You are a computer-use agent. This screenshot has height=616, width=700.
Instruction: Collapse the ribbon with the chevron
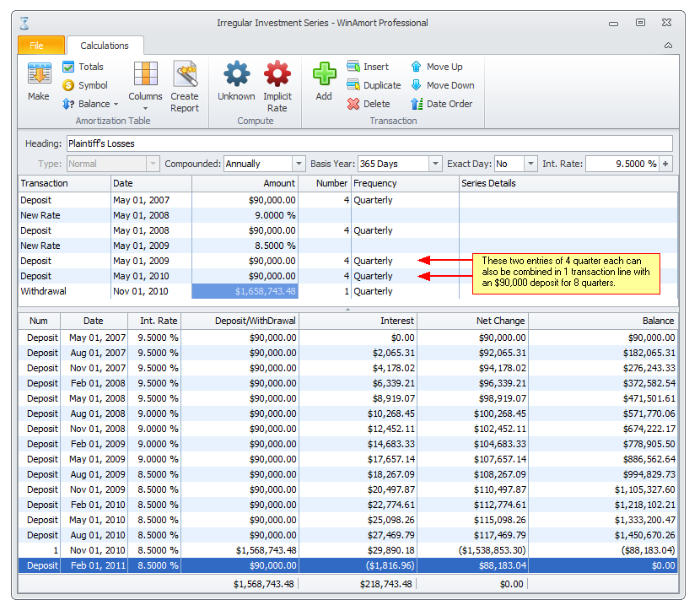point(668,46)
